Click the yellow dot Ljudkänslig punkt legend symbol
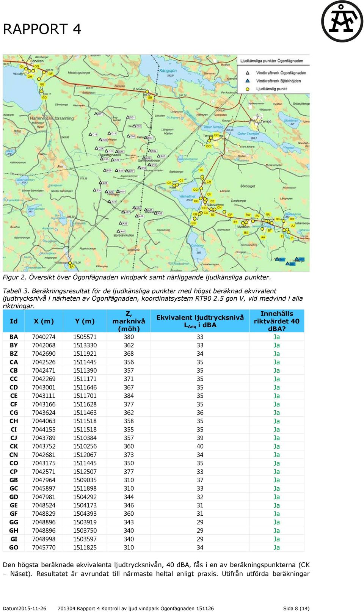The height and width of the screenshot is (612, 364). click(x=248, y=89)
